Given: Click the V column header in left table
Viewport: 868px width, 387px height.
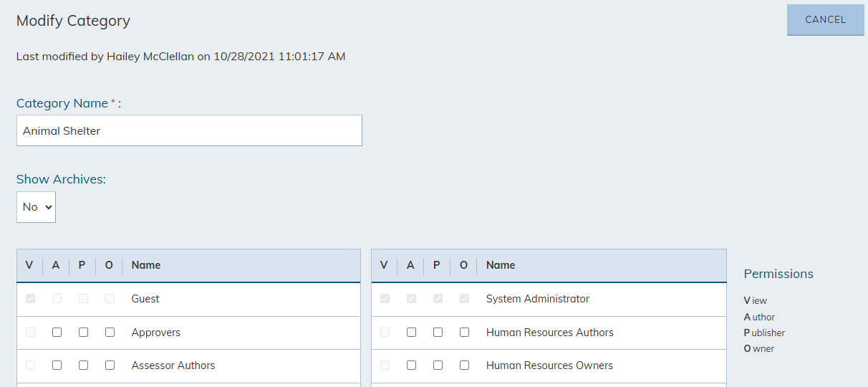Looking at the screenshot, I should [x=29, y=265].
